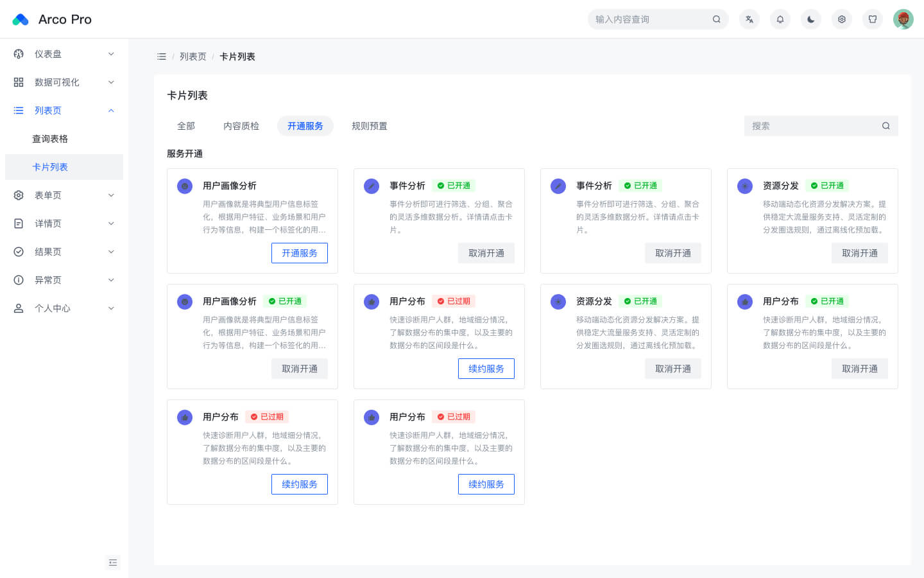The width and height of the screenshot is (924, 578).
Task: Collapse the 列表页 menu chevron
Action: (111, 110)
